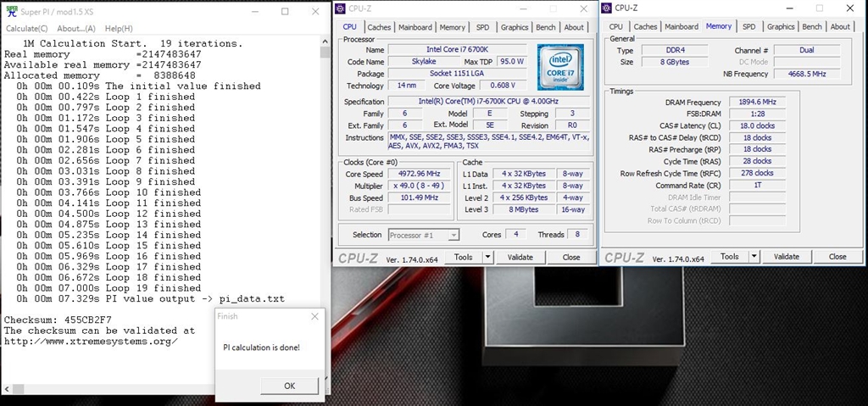Switch to Caches tab in left CPU-Z window
The height and width of the screenshot is (406, 868).
click(x=379, y=27)
